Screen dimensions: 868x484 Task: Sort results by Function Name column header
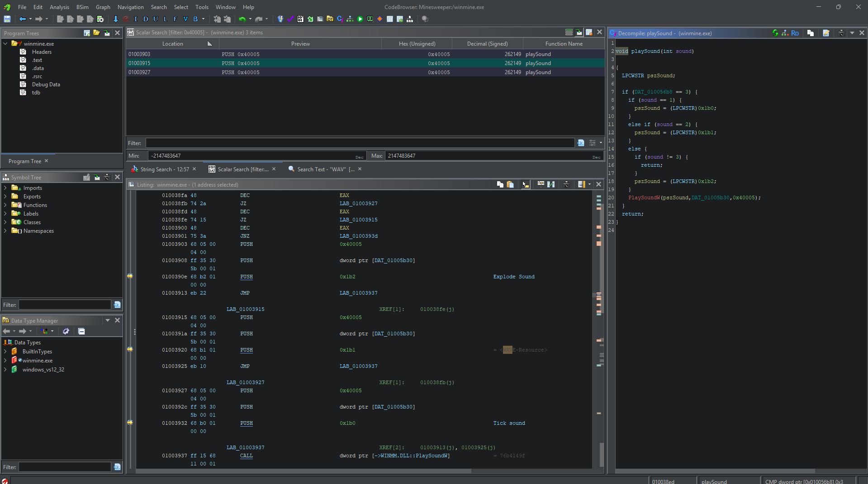(564, 44)
